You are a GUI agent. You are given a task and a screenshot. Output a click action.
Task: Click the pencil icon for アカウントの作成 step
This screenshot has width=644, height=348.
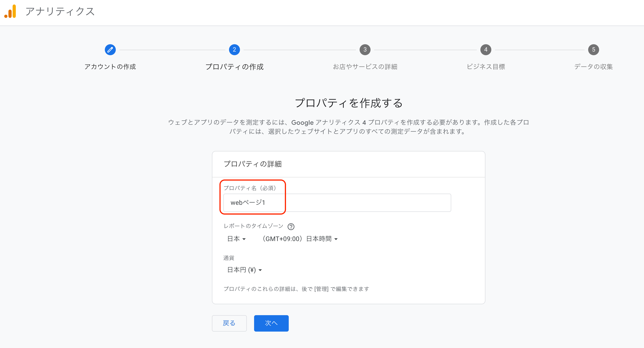pos(110,49)
